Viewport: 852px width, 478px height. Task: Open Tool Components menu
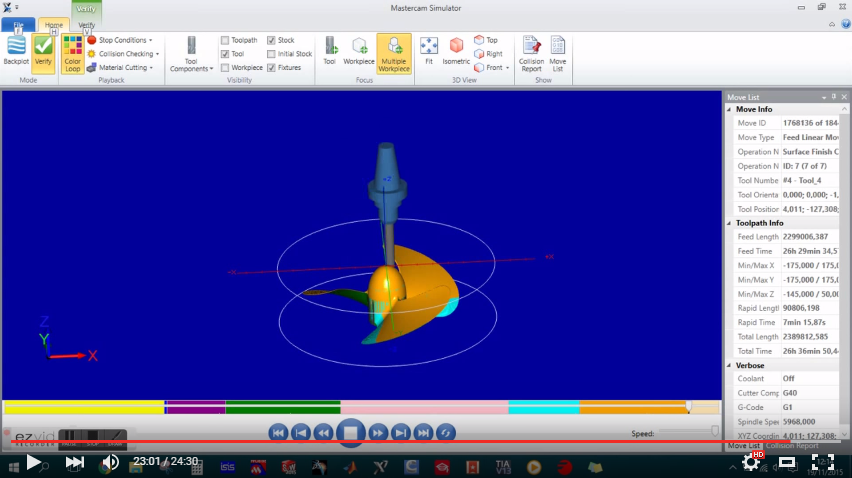click(191, 54)
